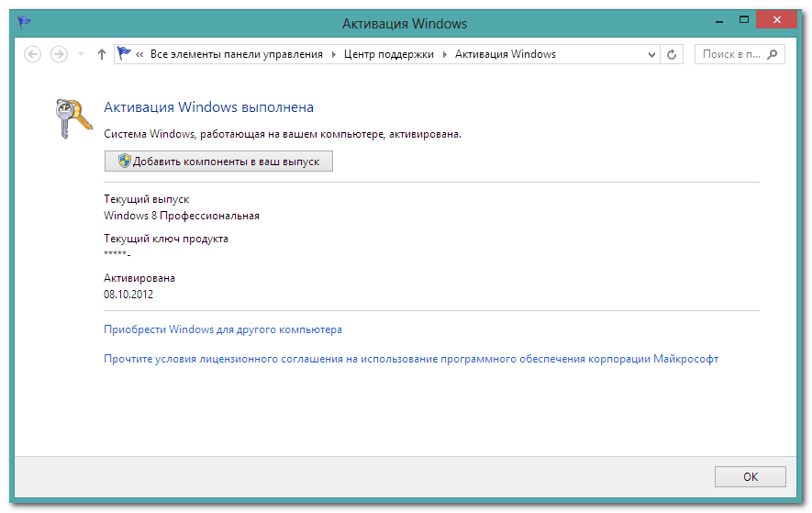812x513 pixels.
Task: Open the address bar history dropdown
Action: click(x=651, y=54)
